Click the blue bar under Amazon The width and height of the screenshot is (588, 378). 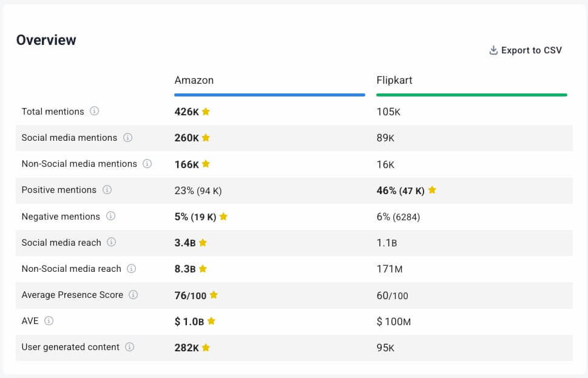269,95
